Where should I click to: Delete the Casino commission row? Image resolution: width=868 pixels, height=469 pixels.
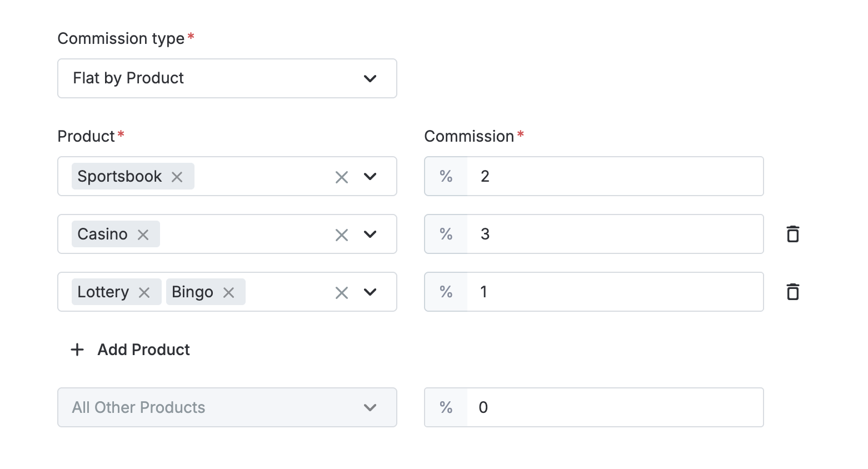tap(793, 234)
